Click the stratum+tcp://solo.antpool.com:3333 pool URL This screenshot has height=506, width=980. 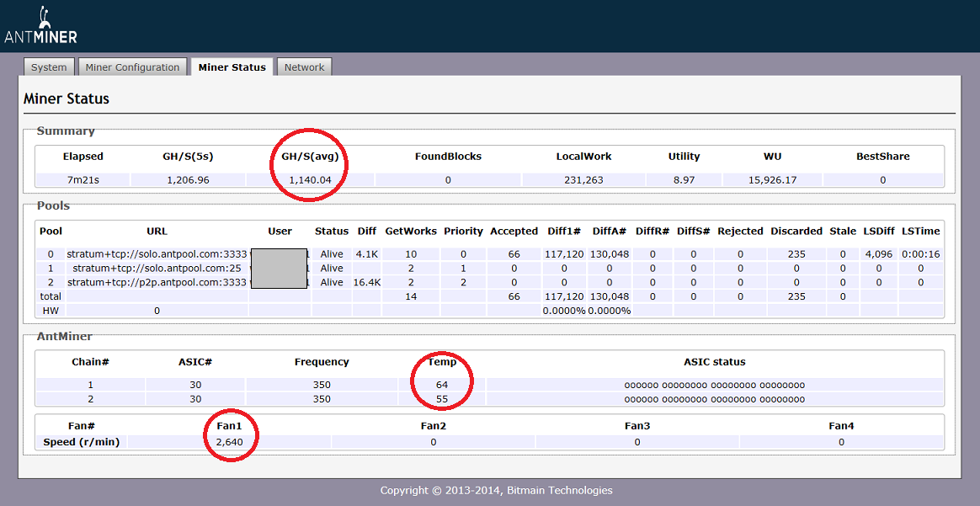click(x=157, y=254)
